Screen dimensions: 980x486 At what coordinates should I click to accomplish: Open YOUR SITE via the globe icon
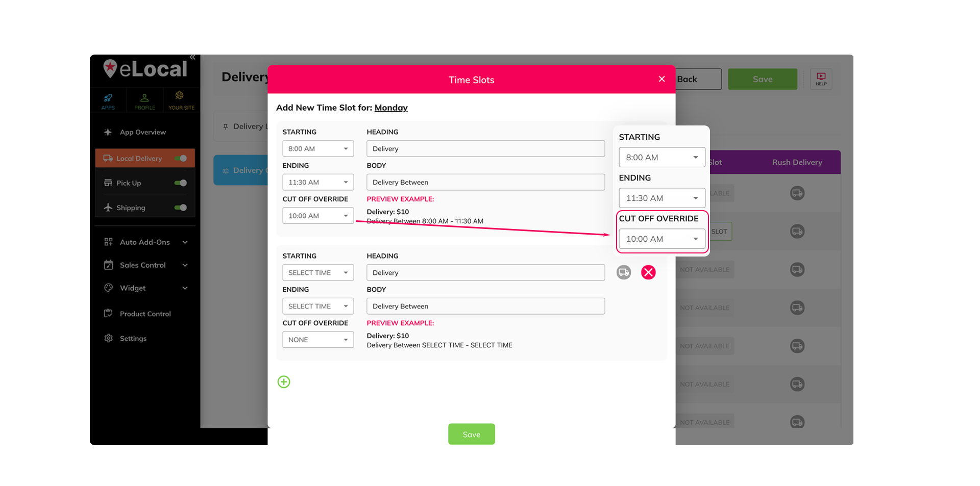pos(181,100)
